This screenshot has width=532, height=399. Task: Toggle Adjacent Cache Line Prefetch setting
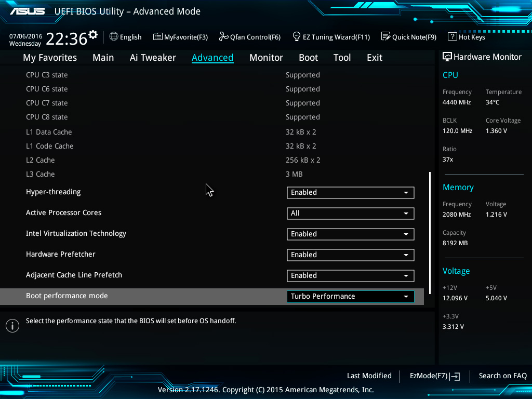350,276
